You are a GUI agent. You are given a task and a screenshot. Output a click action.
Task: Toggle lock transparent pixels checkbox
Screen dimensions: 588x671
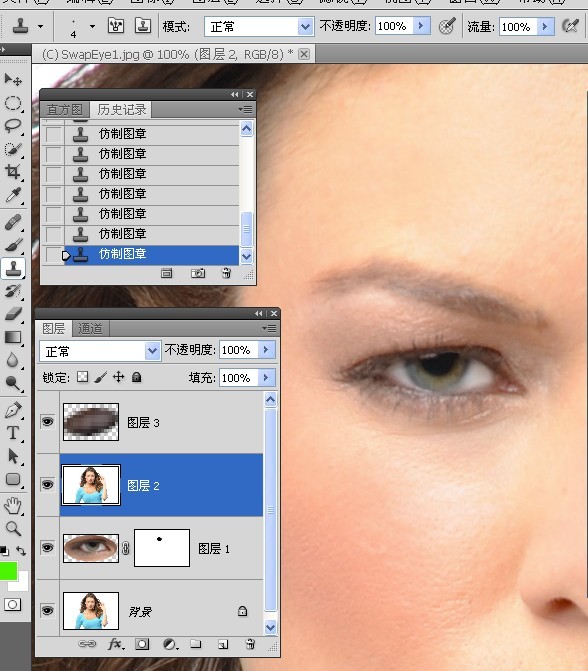[x=82, y=377]
